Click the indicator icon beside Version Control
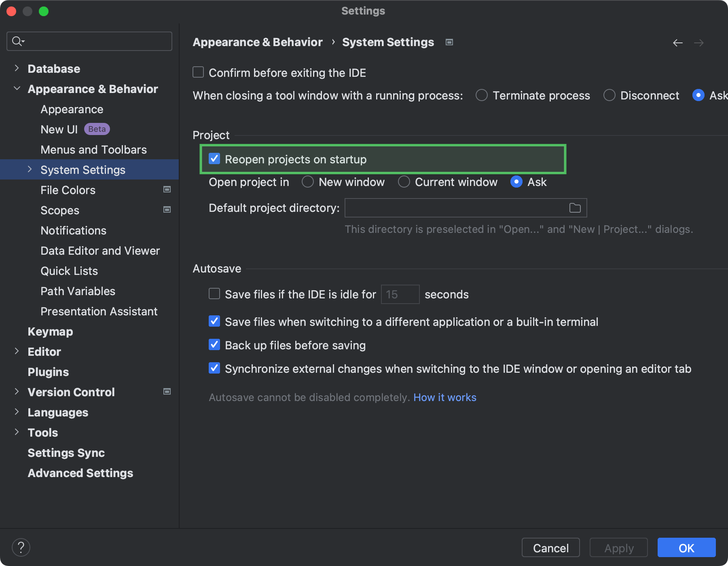728x566 pixels. (167, 391)
